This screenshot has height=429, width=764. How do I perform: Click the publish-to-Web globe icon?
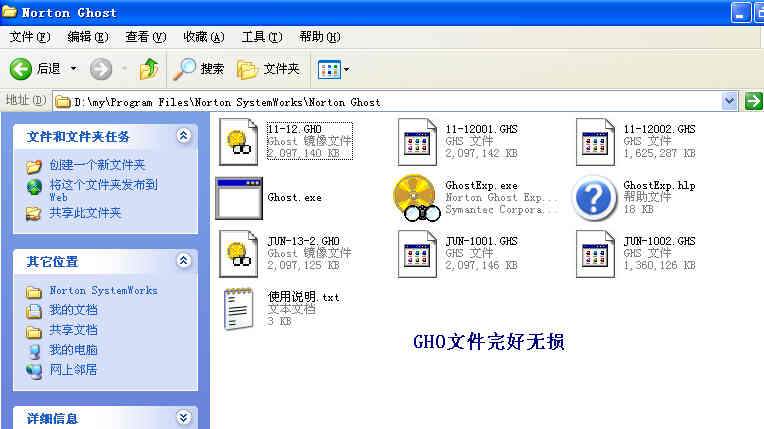tap(34, 187)
